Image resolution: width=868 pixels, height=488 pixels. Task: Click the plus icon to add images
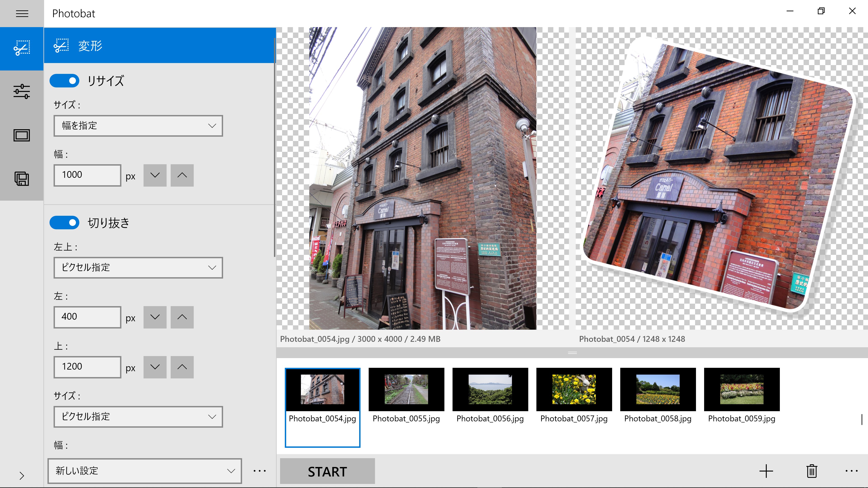tap(766, 471)
